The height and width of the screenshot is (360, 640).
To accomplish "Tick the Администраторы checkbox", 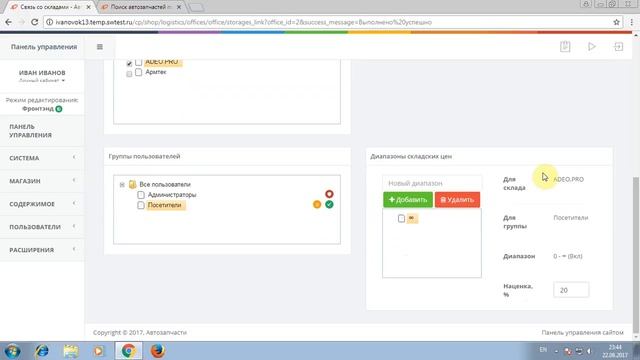I will [x=141, y=195].
